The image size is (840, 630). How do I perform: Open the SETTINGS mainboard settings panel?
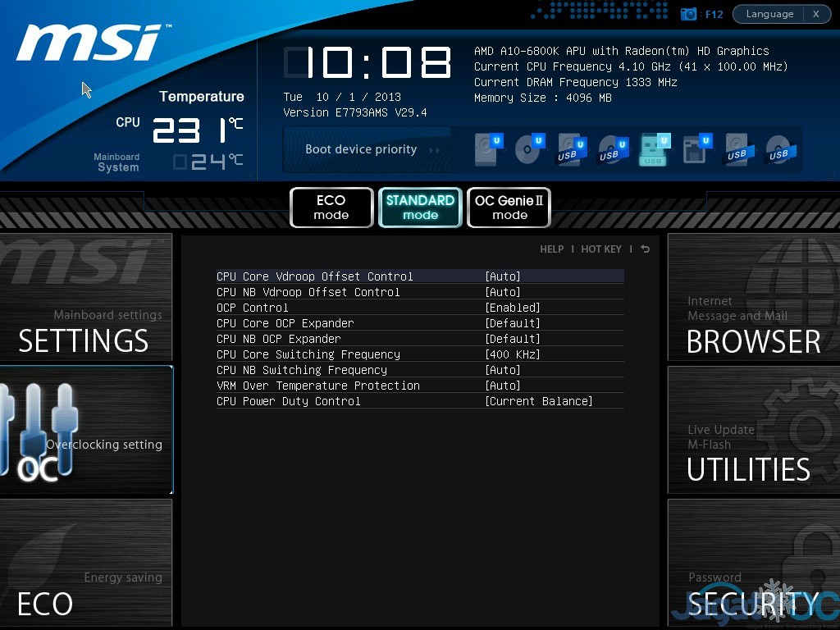(x=85, y=297)
